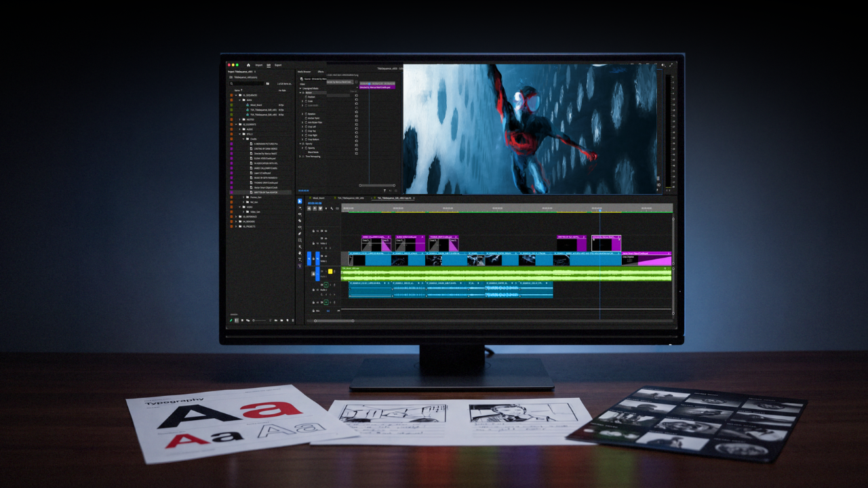Expand the Scale property

click(302, 101)
